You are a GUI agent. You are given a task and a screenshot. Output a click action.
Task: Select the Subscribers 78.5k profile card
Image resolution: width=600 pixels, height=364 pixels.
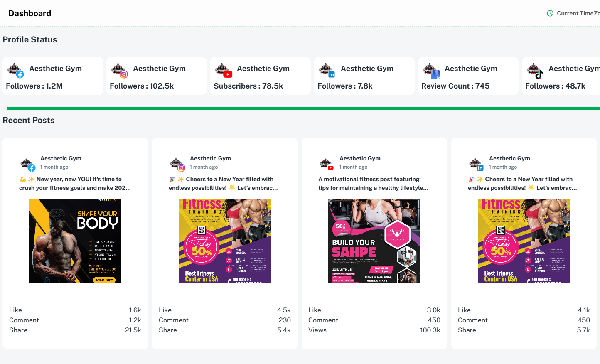(261, 76)
